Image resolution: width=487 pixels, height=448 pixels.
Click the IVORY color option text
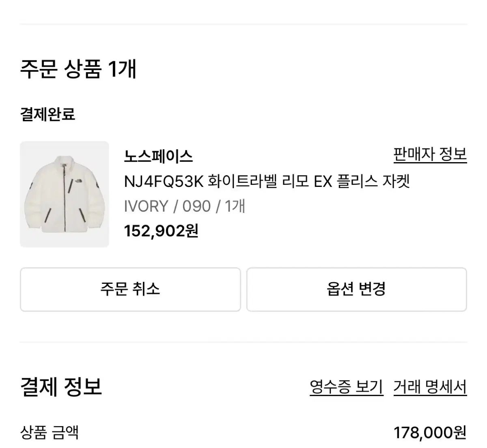tap(146, 206)
